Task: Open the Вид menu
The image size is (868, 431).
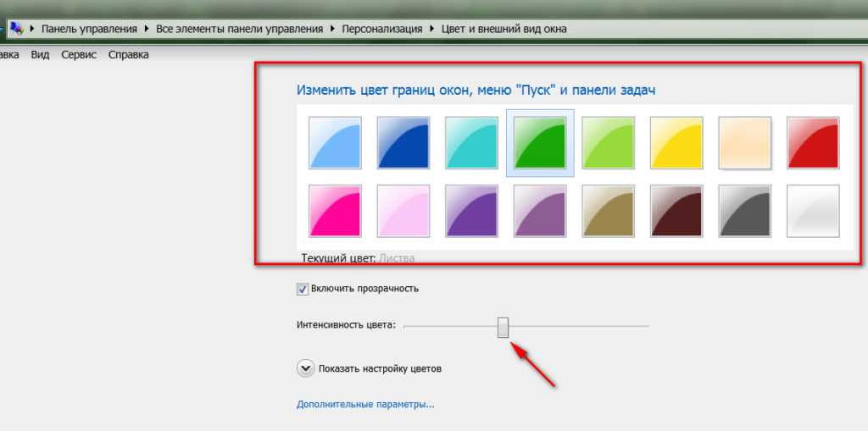Action: point(40,55)
